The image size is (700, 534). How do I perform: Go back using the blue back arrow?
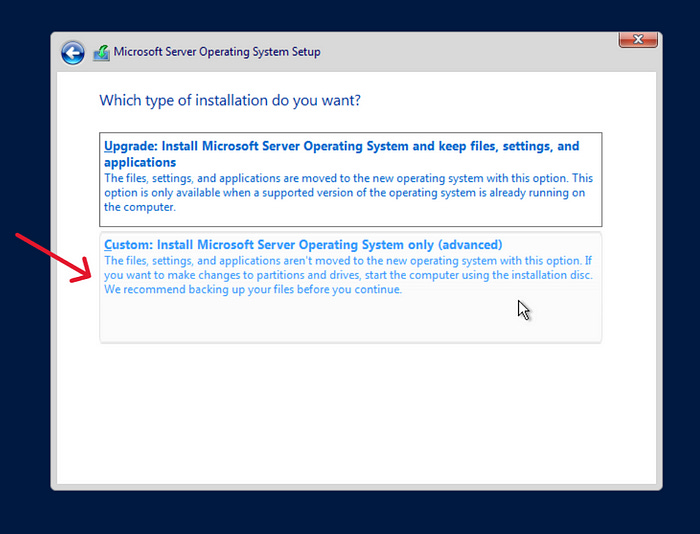pyautogui.click(x=73, y=53)
